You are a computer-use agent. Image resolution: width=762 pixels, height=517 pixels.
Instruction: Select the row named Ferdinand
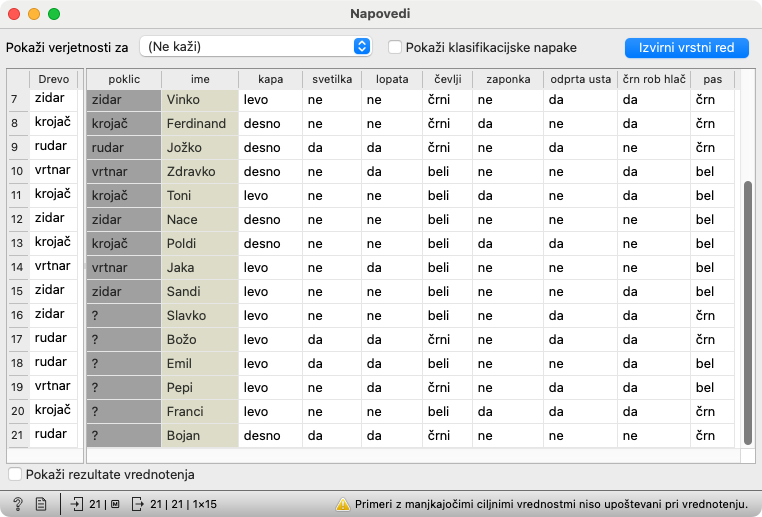[197, 124]
